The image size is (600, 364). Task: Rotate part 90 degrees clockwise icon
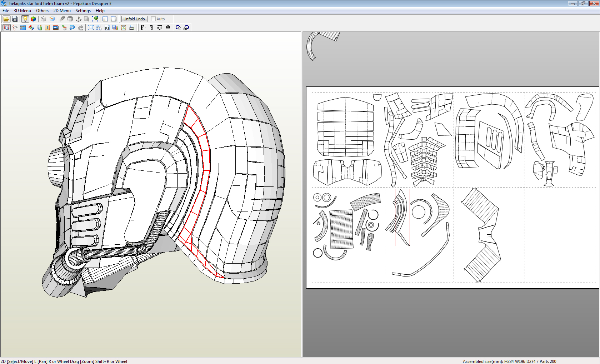click(x=186, y=28)
